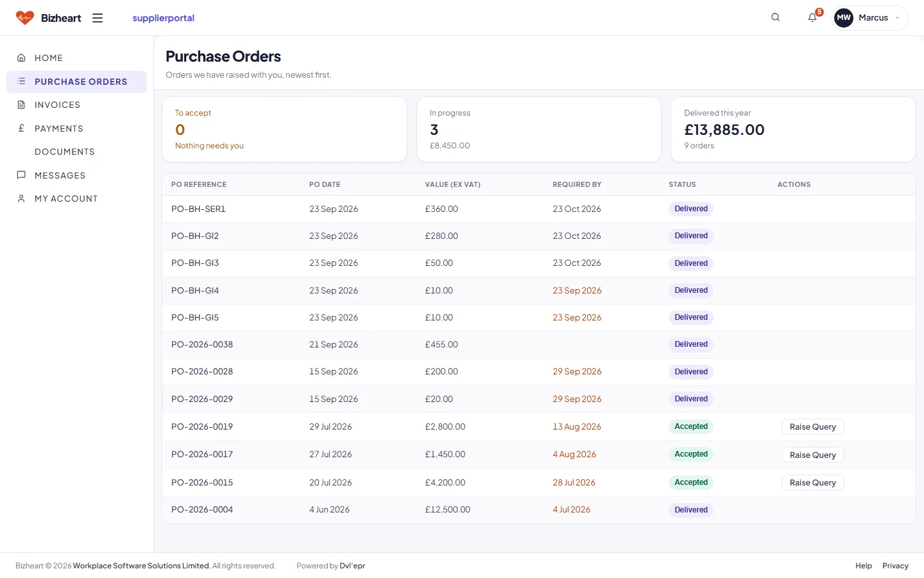The image size is (924, 578).
Task: Click the VALUE (EX VAT) column header
Action: tap(452, 184)
